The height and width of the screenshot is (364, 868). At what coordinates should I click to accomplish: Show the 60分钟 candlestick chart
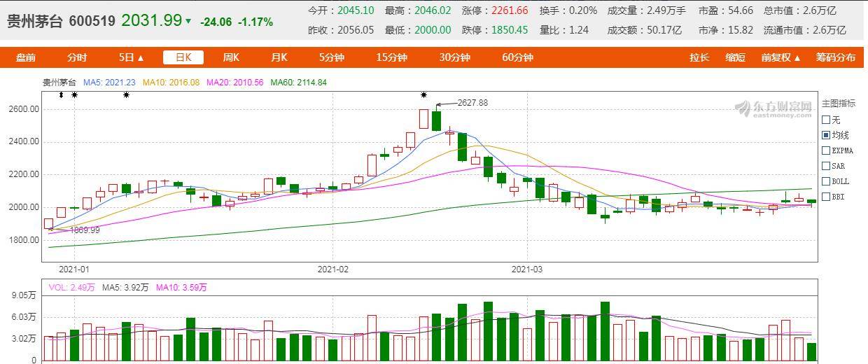point(517,57)
